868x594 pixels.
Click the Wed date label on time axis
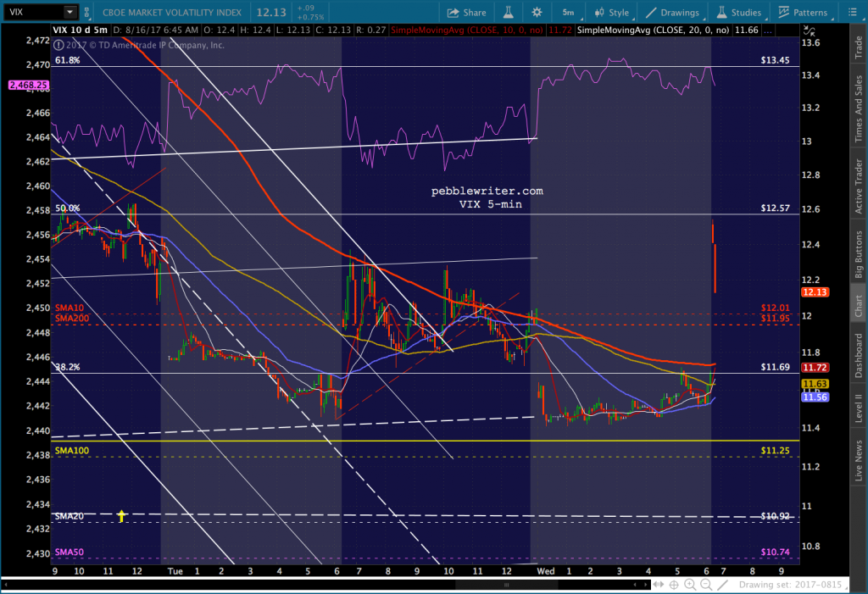[546, 571]
